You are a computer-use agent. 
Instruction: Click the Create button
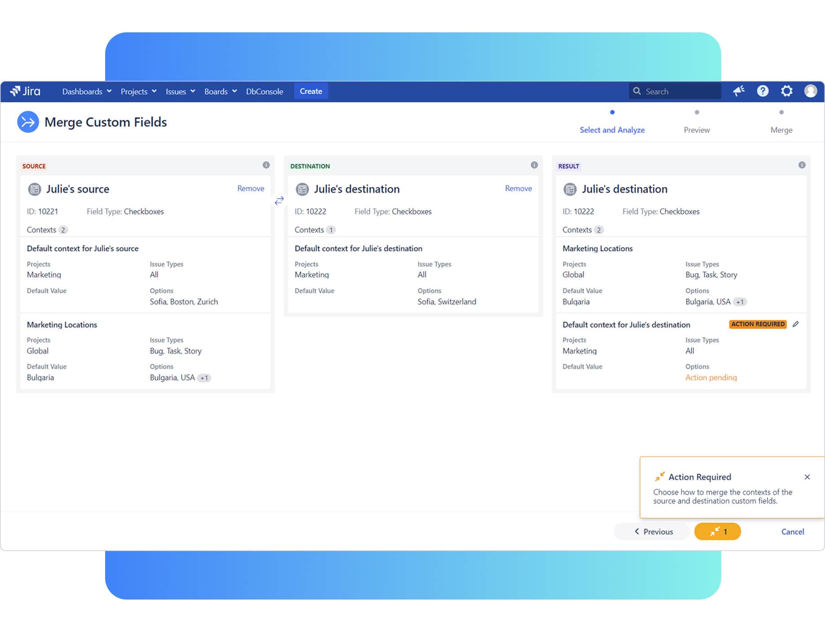click(310, 91)
